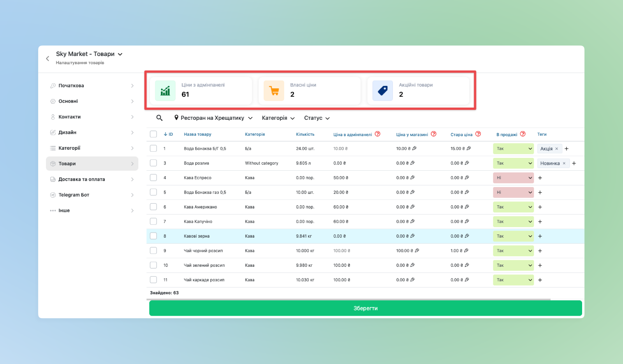Click help icon next to Стара ціна

(478, 134)
